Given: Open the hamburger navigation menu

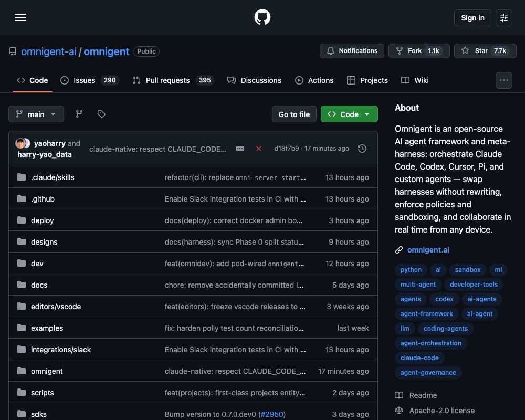Looking at the screenshot, I should (20, 17).
